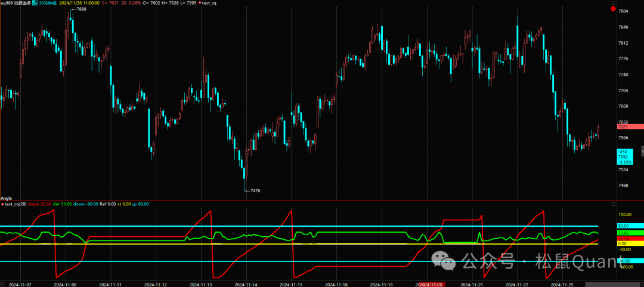Click the 7621 current price tag
The width and height of the screenshot is (644, 287).
coord(630,126)
